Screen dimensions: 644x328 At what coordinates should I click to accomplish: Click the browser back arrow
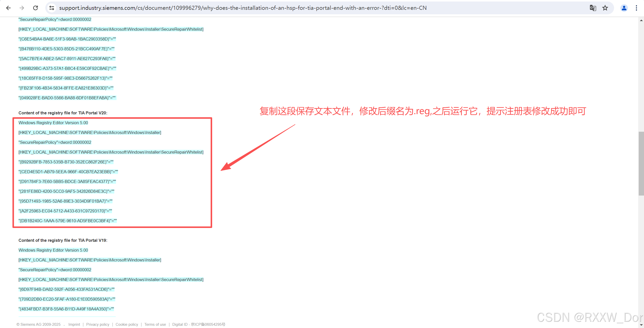[8, 8]
